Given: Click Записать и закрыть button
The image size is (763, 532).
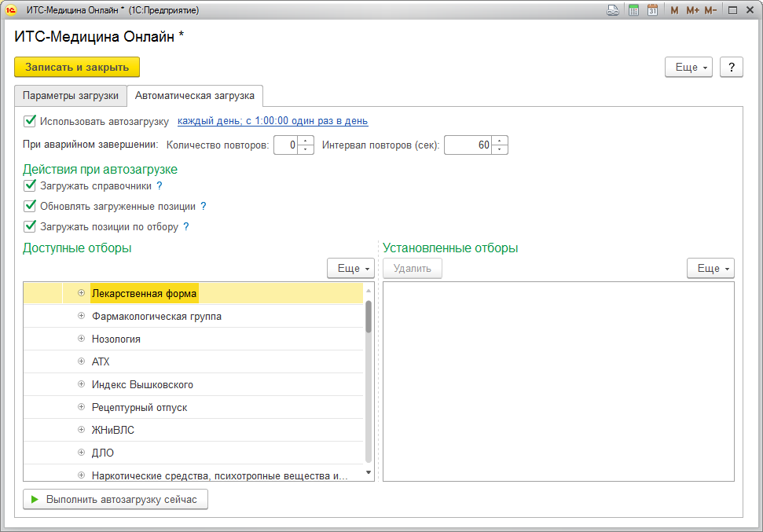Looking at the screenshot, I should point(77,67).
